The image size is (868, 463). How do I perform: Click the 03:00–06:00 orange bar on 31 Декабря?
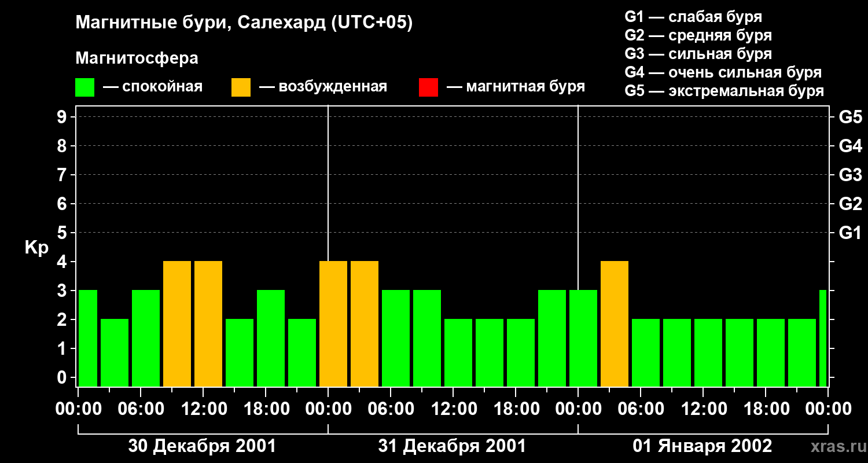[x=365, y=324]
